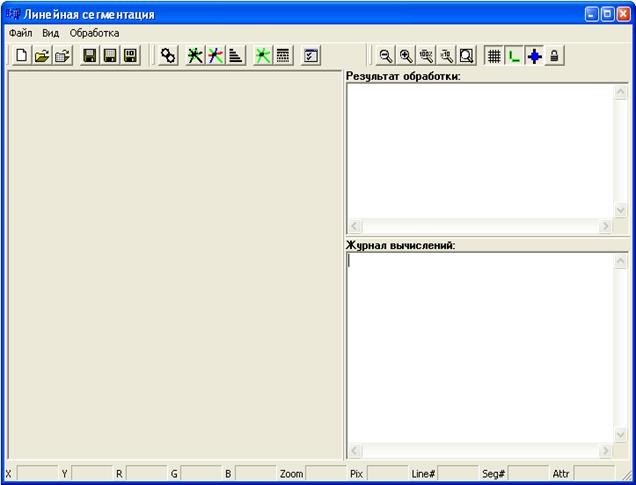Click left arrow of Журнал вычислений horizontal scrollbar
The height and width of the screenshot is (485, 636).
pyautogui.click(x=355, y=451)
